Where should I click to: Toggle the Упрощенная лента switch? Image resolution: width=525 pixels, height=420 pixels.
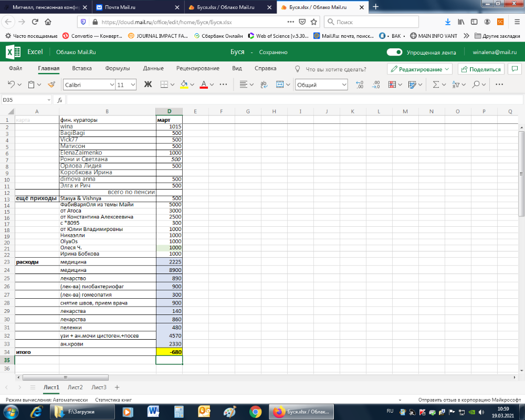tap(394, 52)
